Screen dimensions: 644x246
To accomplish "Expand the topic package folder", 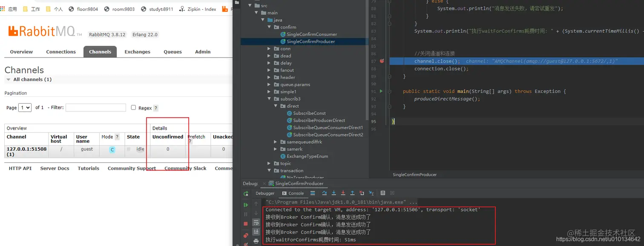I will click(269, 163).
